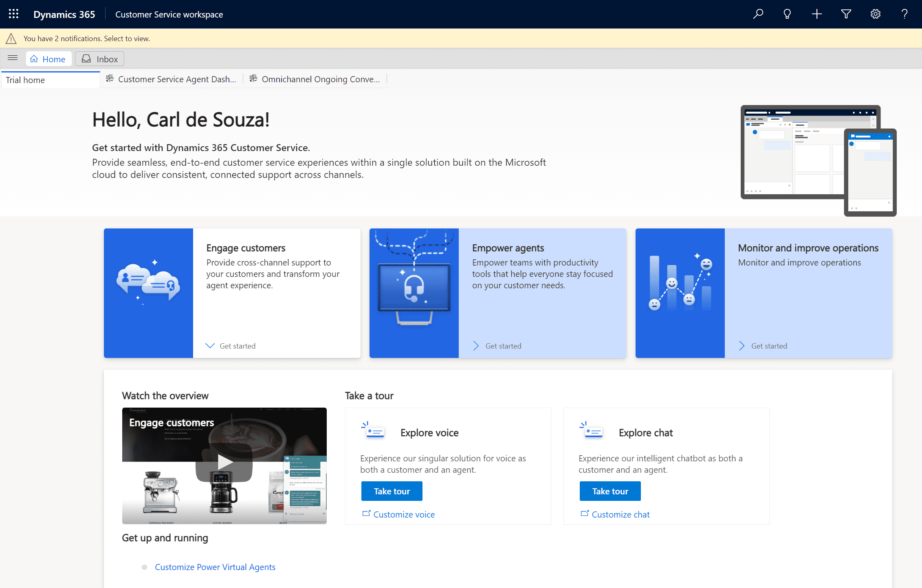The width and height of the screenshot is (922, 588).
Task: Click the Empower agents card heading
Action: point(508,248)
